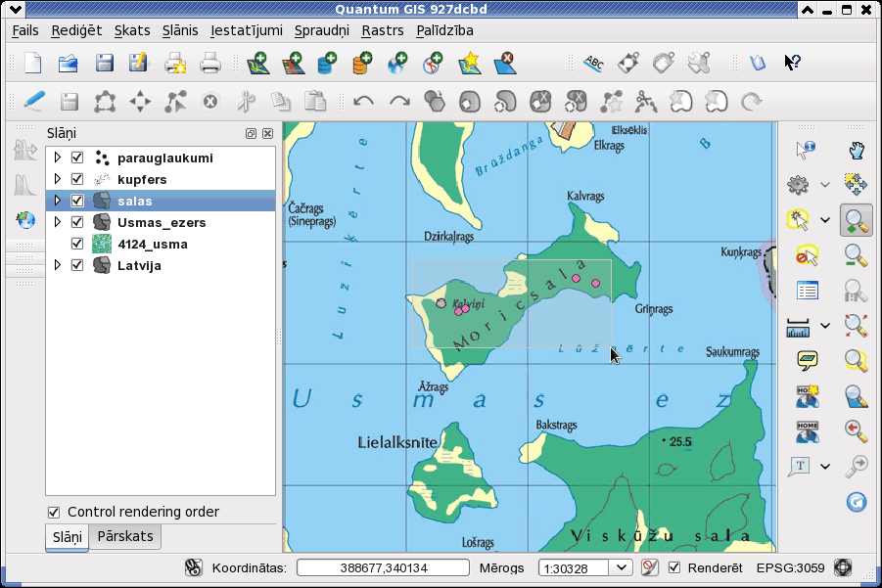This screenshot has width=882, height=588.
Task: Switch to the Pārskats tab
Action: click(125, 536)
